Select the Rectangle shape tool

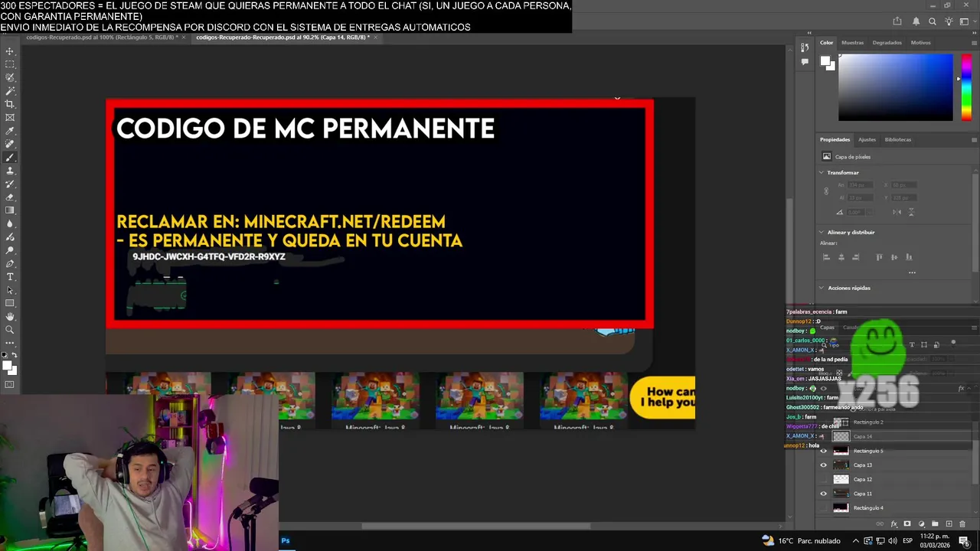click(10, 303)
